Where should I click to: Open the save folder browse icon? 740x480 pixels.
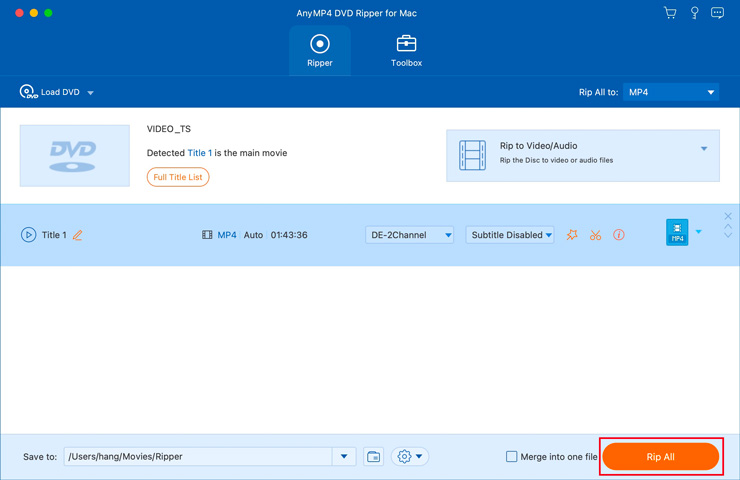coord(373,457)
